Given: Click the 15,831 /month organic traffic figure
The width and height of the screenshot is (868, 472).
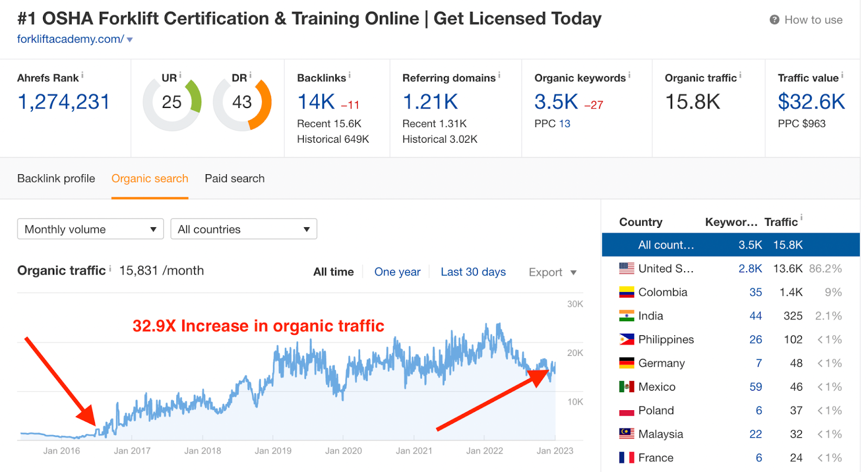Looking at the screenshot, I should pyautogui.click(x=162, y=271).
